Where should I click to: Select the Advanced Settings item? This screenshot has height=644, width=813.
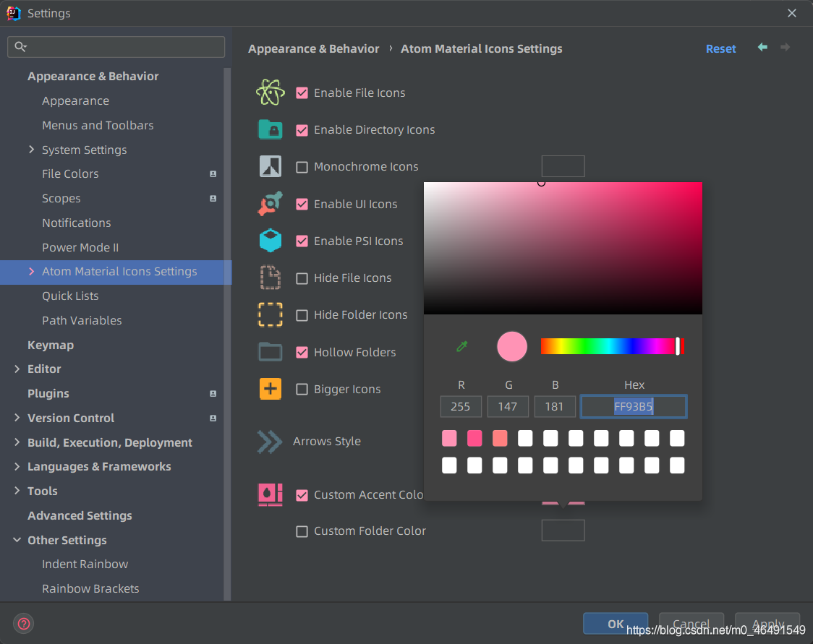(80, 515)
